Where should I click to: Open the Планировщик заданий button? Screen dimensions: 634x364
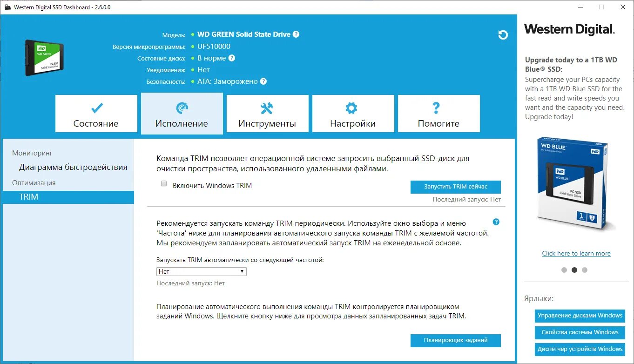[x=455, y=340]
